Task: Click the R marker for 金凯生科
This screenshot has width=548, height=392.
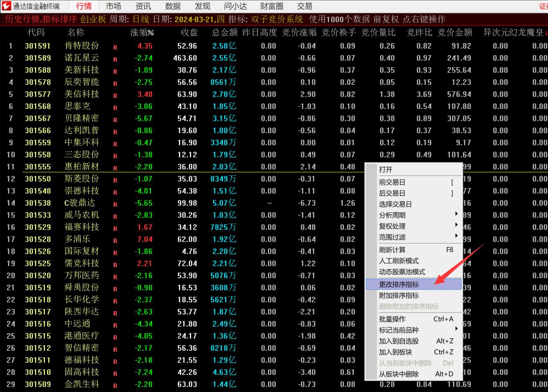Action: (x=115, y=385)
